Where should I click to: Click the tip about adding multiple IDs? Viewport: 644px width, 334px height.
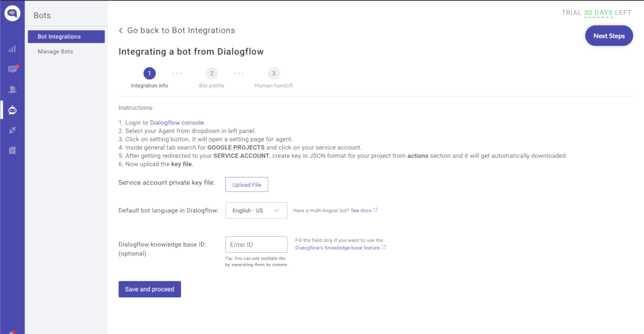coord(256,261)
